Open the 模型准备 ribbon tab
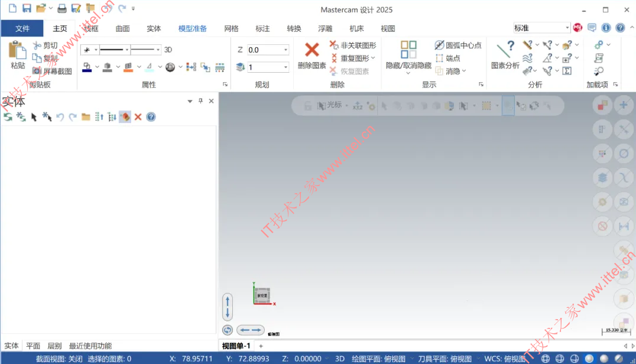 point(192,28)
